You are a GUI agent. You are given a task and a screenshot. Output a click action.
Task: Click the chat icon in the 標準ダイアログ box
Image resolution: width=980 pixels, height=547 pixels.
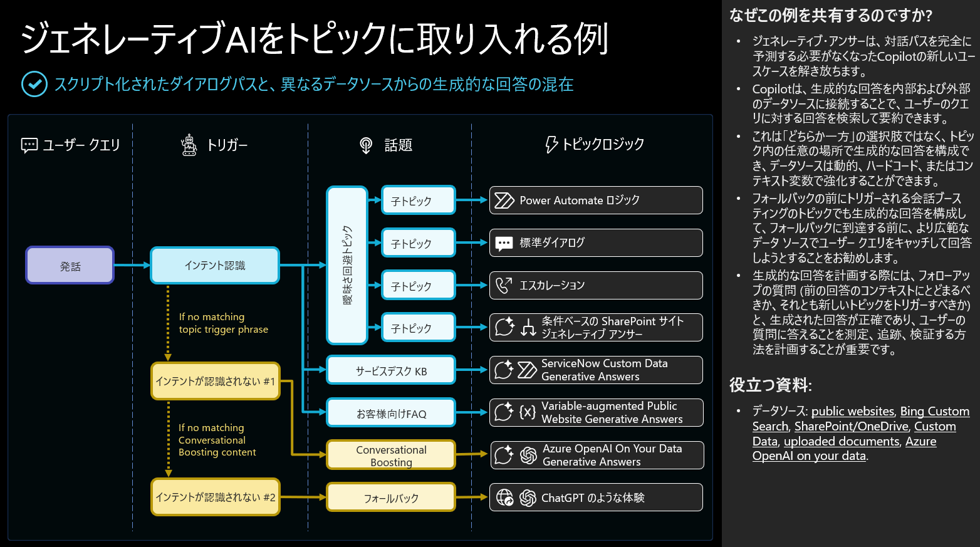pyautogui.click(x=504, y=242)
